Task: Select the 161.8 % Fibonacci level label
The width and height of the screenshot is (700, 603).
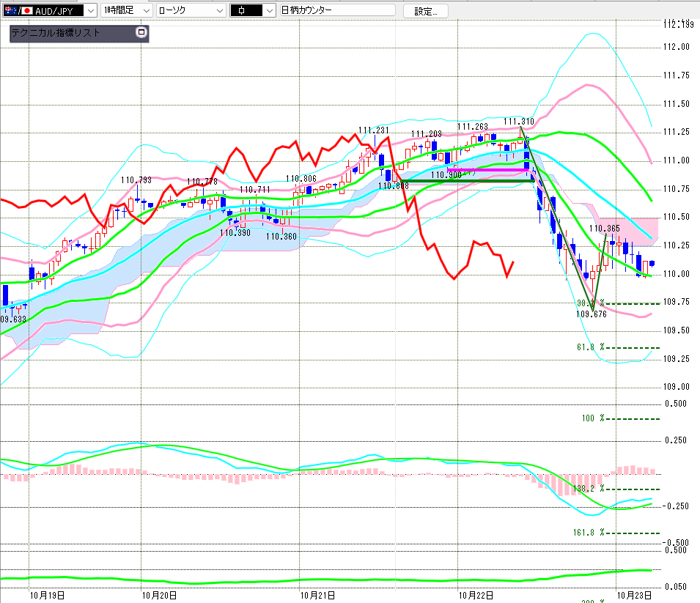Action: [589, 533]
